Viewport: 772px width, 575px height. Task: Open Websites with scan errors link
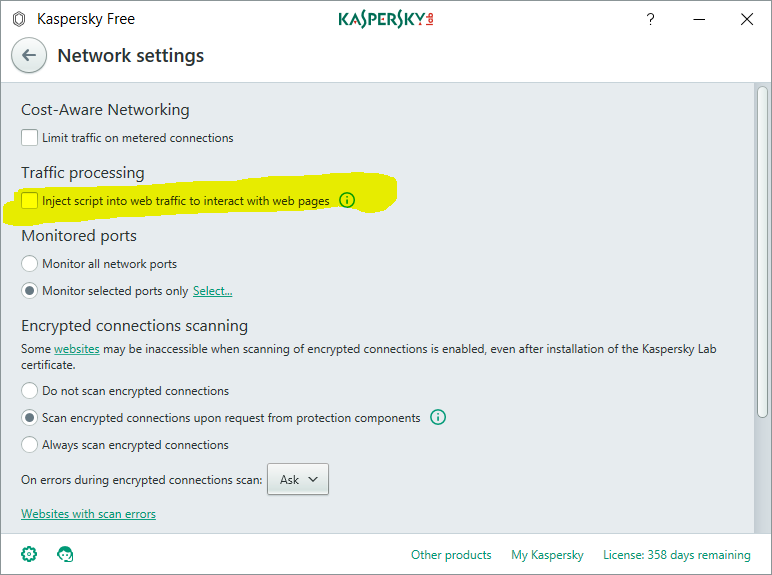click(x=88, y=514)
